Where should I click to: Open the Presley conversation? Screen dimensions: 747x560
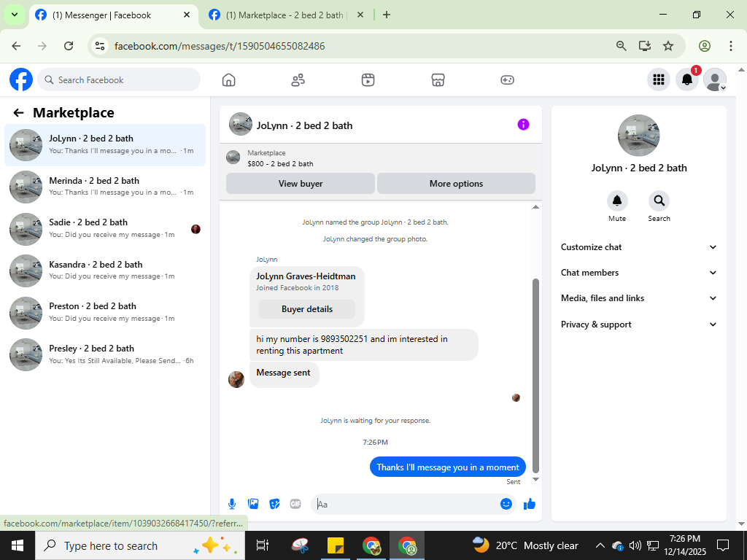[105, 354]
